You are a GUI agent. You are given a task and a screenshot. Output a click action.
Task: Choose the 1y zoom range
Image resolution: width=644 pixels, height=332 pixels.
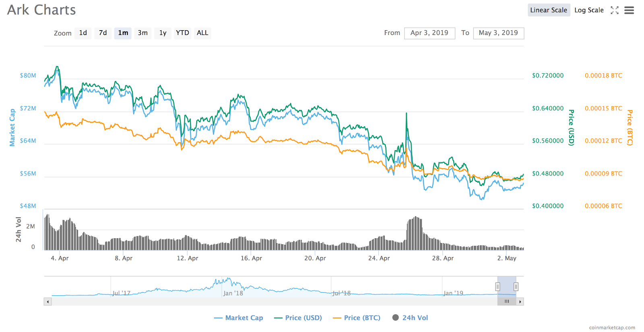pos(163,33)
